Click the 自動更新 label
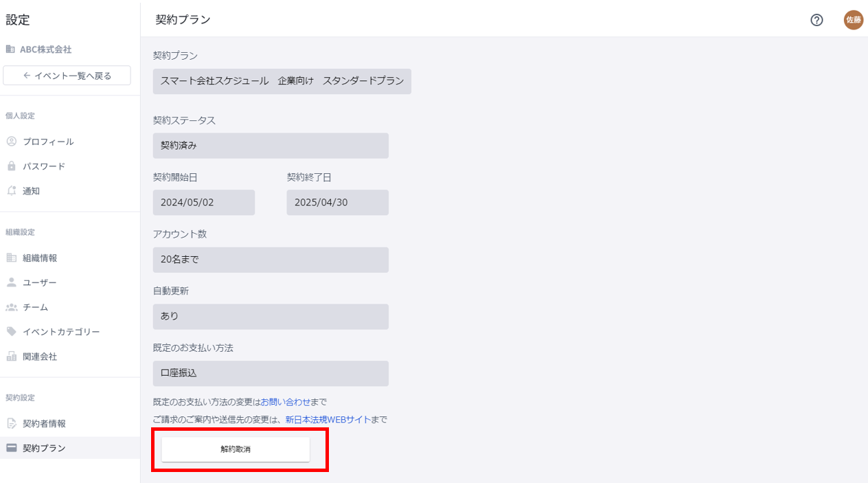Image resolution: width=868 pixels, height=483 pixels. coord(171,291)
